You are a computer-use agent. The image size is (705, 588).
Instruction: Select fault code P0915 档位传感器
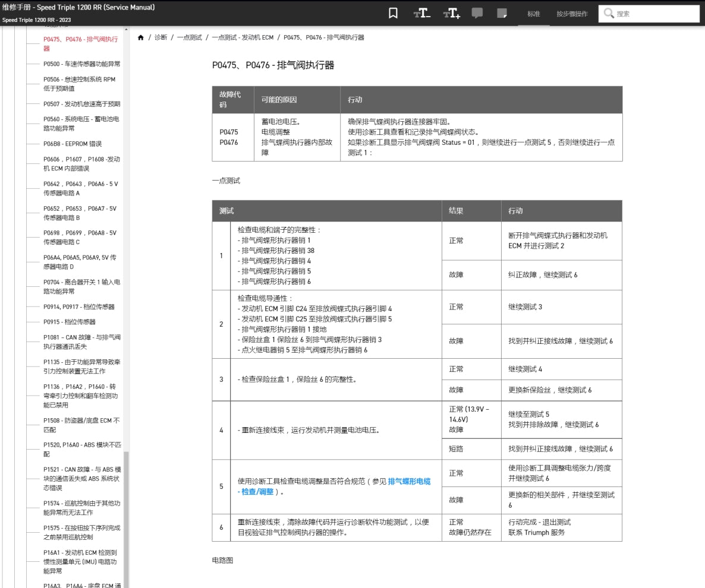73,321
